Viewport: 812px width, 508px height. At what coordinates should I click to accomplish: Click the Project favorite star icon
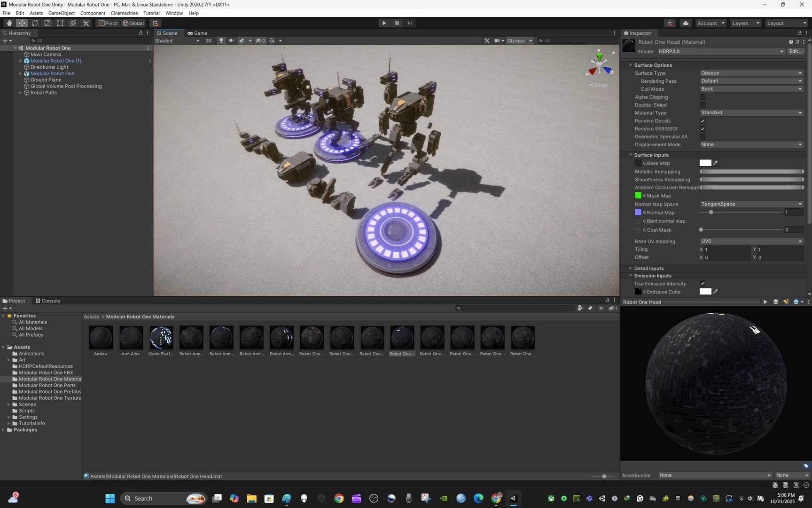coord(601,308)
